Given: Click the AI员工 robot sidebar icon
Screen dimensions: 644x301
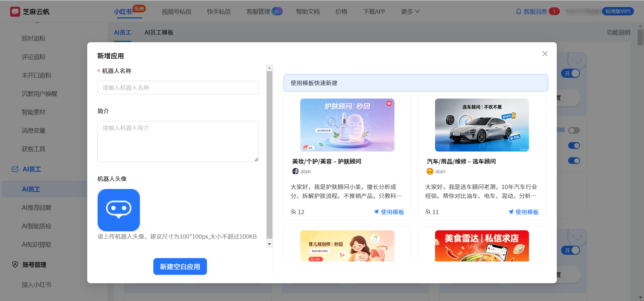Looking at the screenshot, I should [x=15, y=169].
